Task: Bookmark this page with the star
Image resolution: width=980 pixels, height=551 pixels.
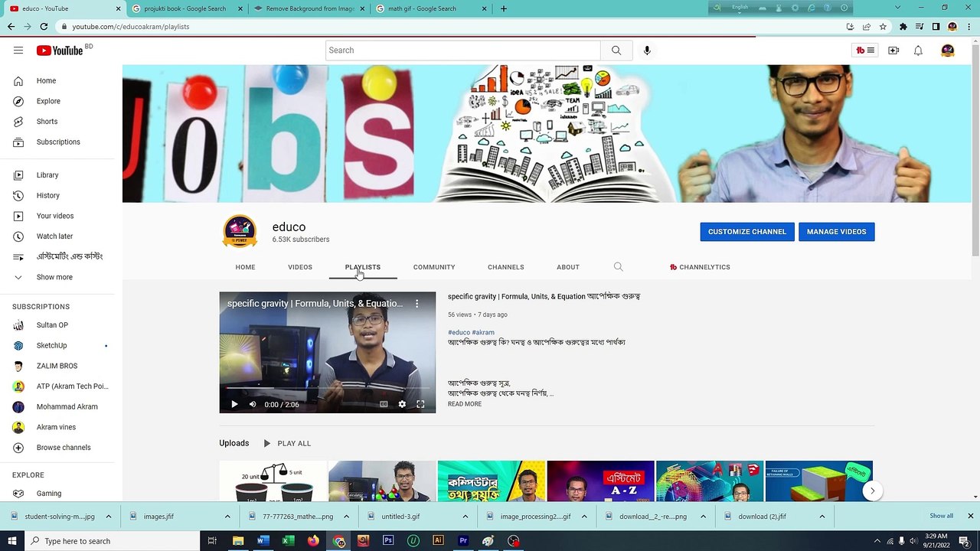Action: point(883,27)
